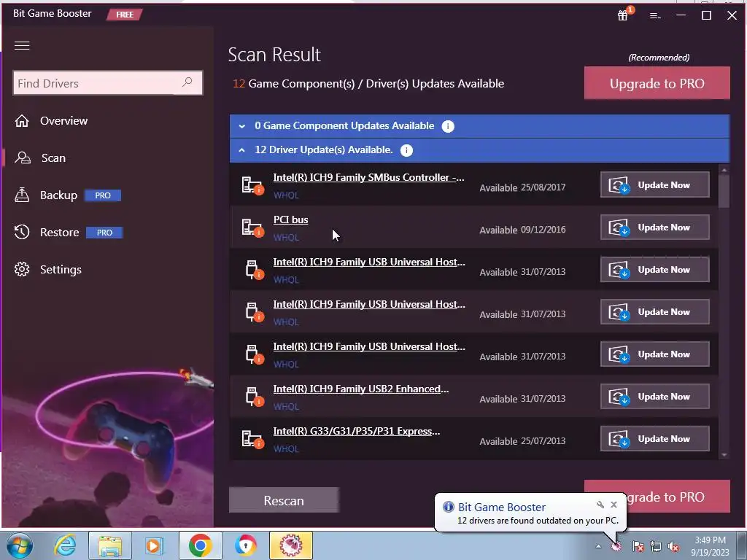Open Google Chrome from taskbar
The width and height of the screenshot is (747, 560).
click(x=200, y=545)
